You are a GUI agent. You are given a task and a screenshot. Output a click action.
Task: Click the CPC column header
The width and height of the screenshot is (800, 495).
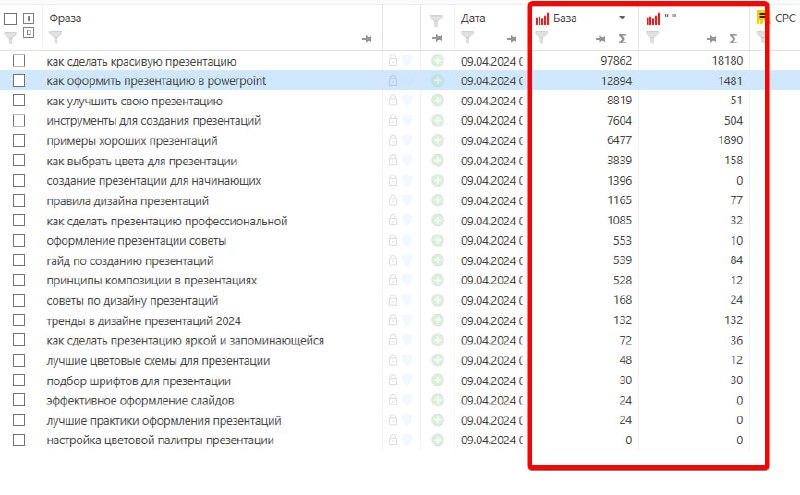pyautogui.click(x=785, y=18)
